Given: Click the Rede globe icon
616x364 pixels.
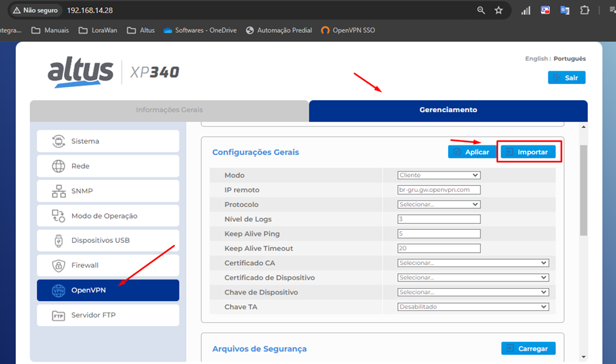Looking at the screenshot, I should coord(58,166).
